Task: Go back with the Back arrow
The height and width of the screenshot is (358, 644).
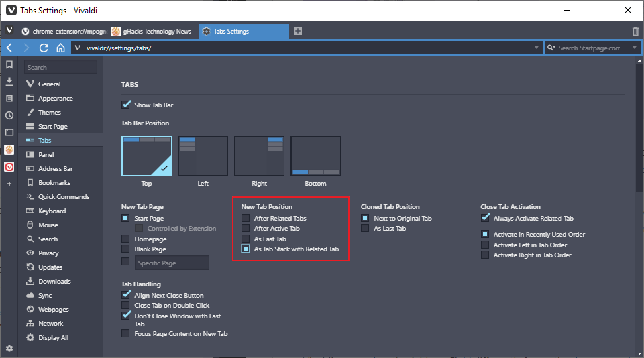Action: tap(9, 48)
